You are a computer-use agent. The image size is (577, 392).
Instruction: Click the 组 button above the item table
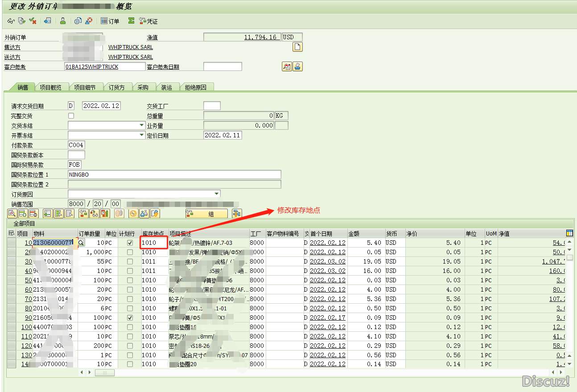206,214
